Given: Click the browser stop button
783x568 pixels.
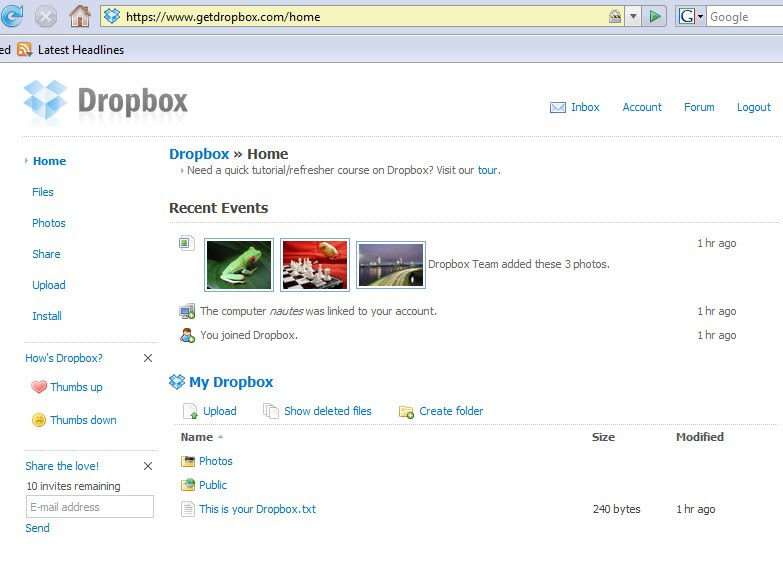Looking at the screenshot, I should click(45, 16).
